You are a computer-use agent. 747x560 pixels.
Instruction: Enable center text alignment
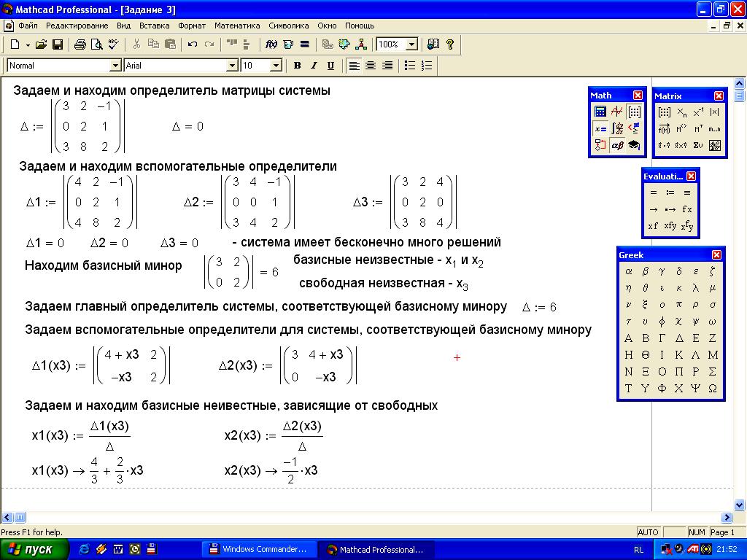pos(371,66)
